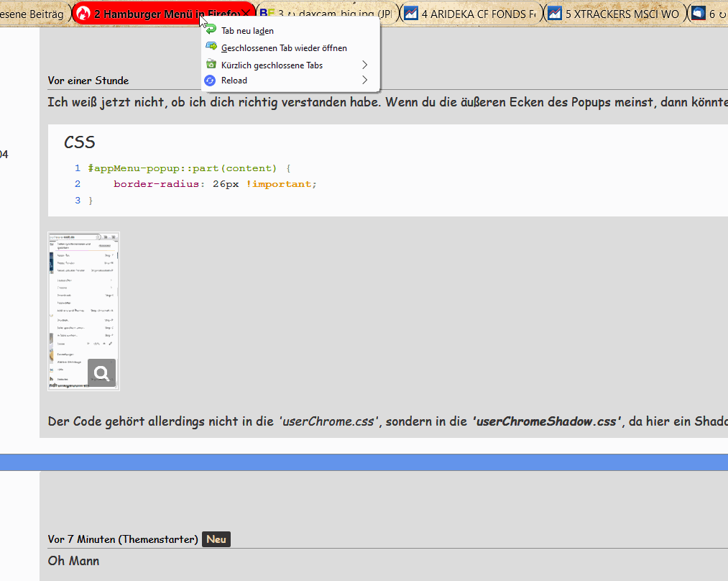Click the favicon of the daxcam_big.jpg tab
Viewport: 728px width, 581px height.
coord(267,13)
